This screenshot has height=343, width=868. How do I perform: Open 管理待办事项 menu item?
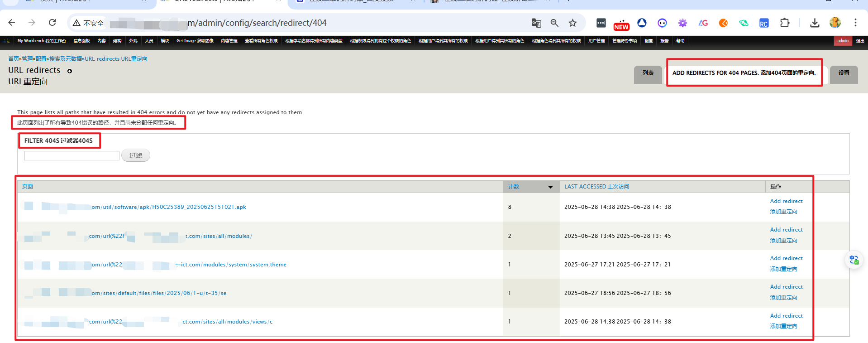625,41
